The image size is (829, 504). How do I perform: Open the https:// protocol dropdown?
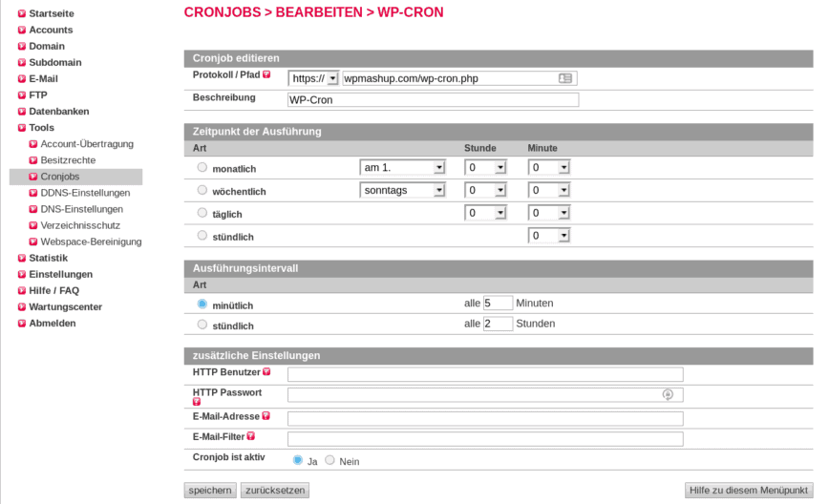313,78
